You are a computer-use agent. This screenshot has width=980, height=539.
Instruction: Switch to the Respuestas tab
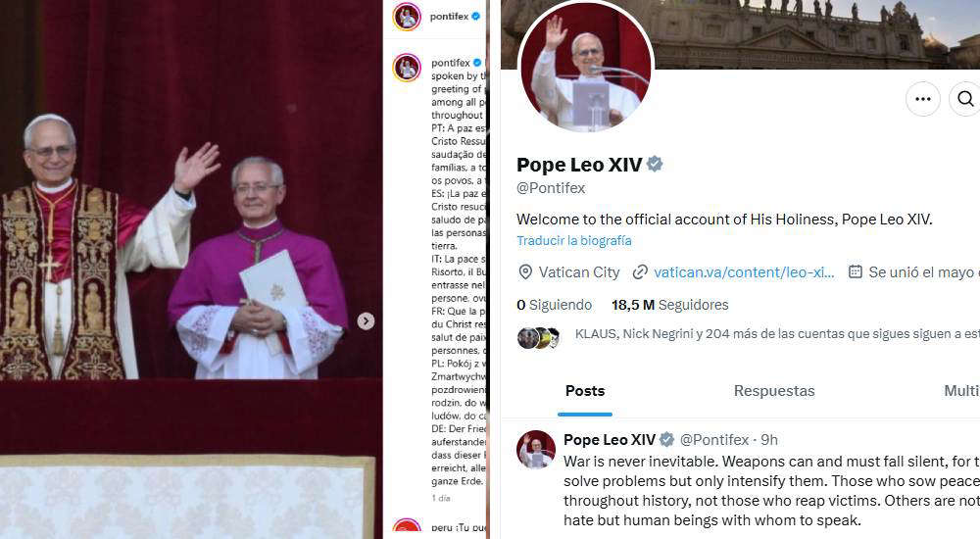[x=774, y=391]
